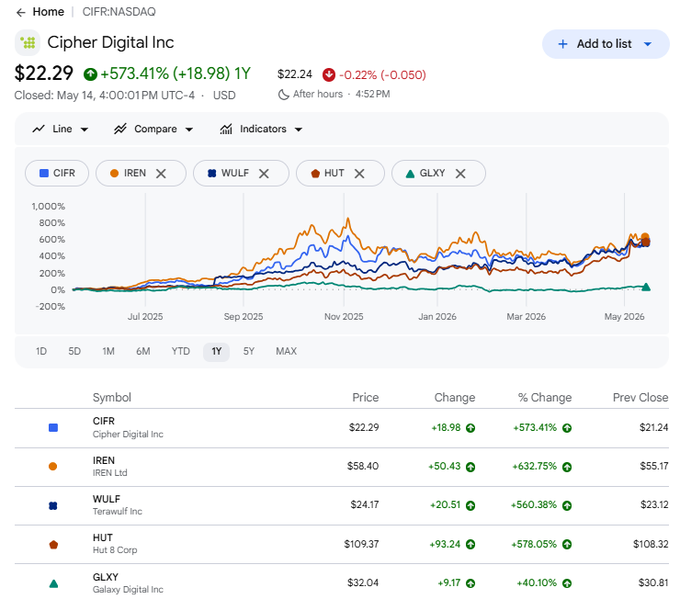Click the % Change column header

[x=545, y=397]
